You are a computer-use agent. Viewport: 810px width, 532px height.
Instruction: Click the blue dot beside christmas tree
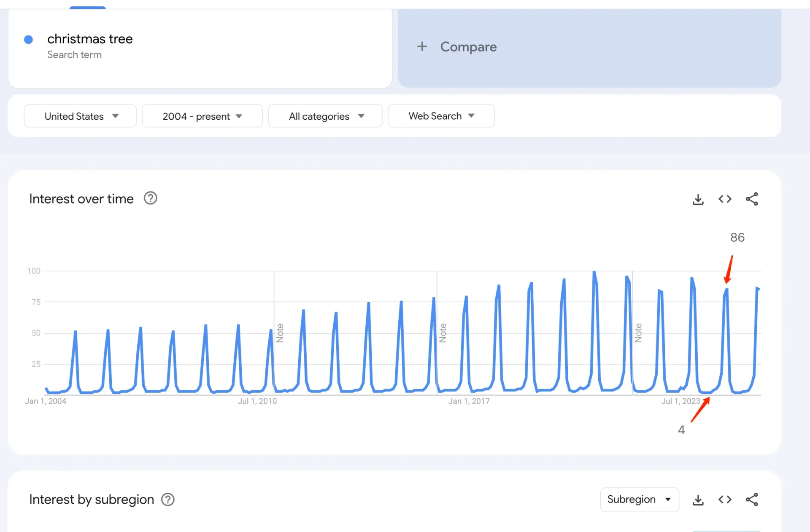pos(28,39)
